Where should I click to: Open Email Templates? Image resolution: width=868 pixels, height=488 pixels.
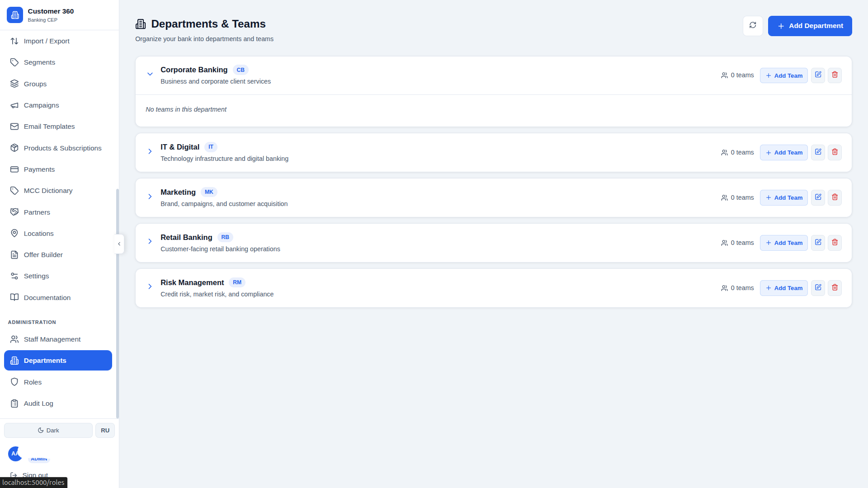(58, 127)
